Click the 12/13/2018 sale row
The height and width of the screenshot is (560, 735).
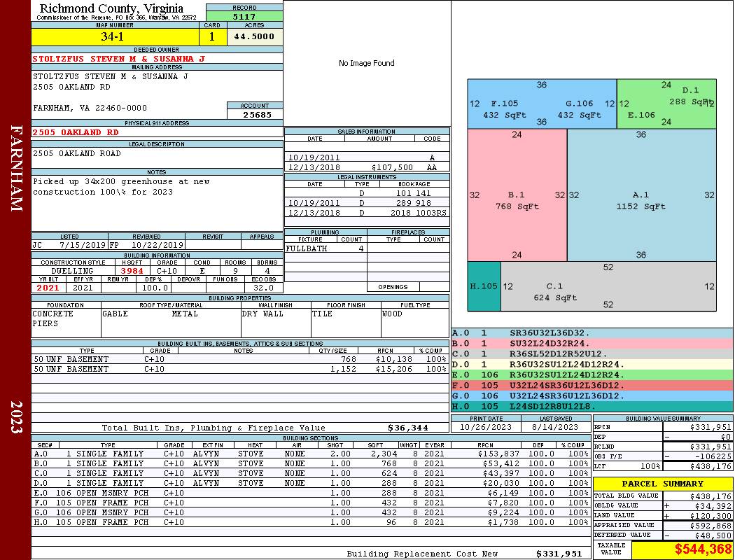pyautogui.click(x=367, y=167)
